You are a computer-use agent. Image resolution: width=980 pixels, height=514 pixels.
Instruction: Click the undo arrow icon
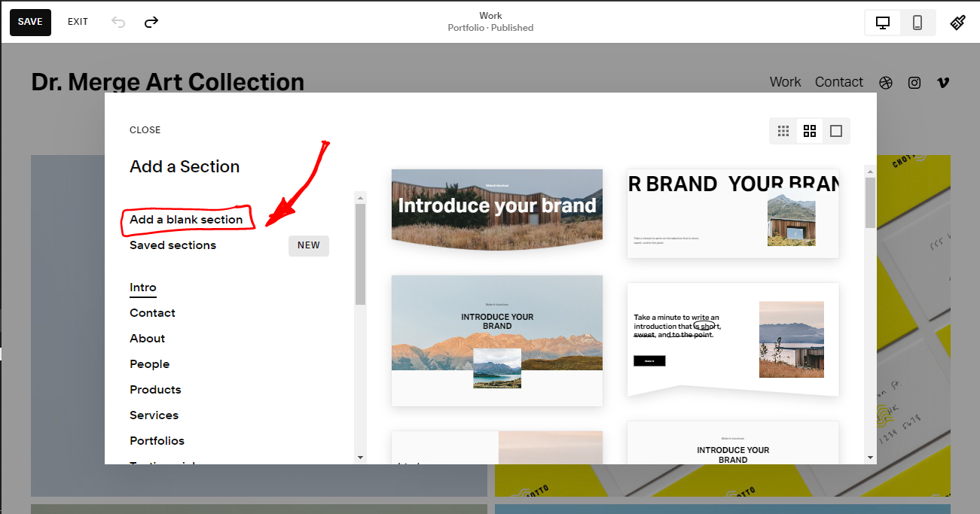(118, 22)
